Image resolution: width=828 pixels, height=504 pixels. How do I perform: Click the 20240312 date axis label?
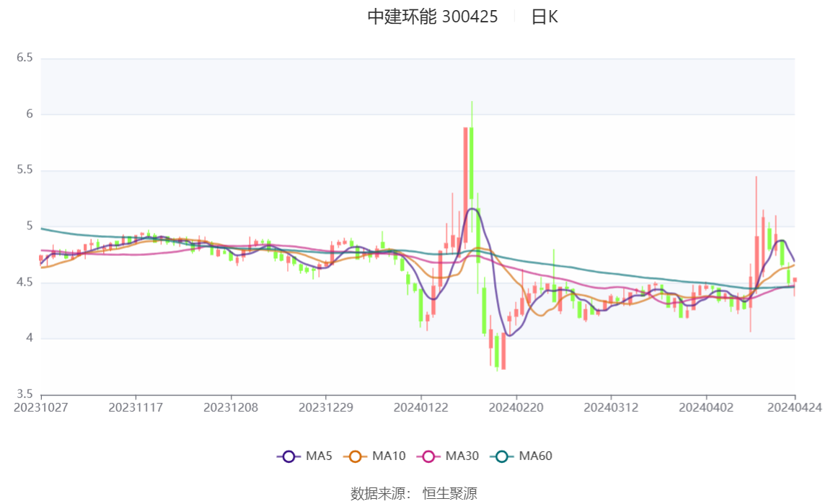(x=611, y=408)
